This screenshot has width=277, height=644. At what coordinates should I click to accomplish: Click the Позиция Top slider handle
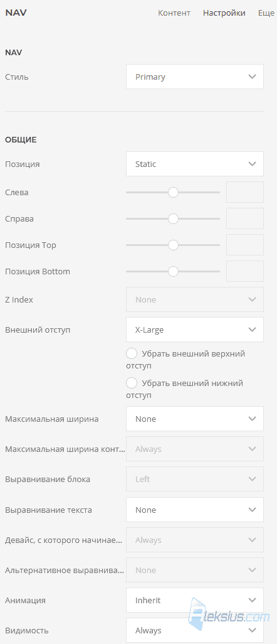click(173, 245)
